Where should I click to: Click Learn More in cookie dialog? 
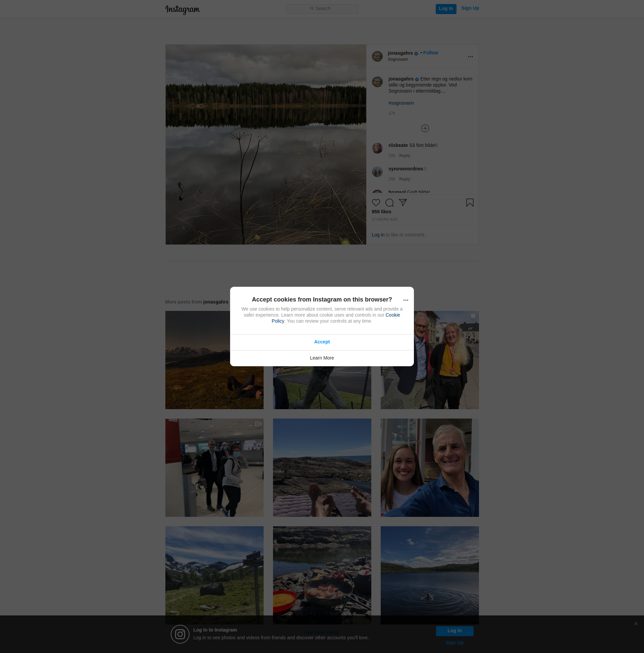(x=322, y=358)
